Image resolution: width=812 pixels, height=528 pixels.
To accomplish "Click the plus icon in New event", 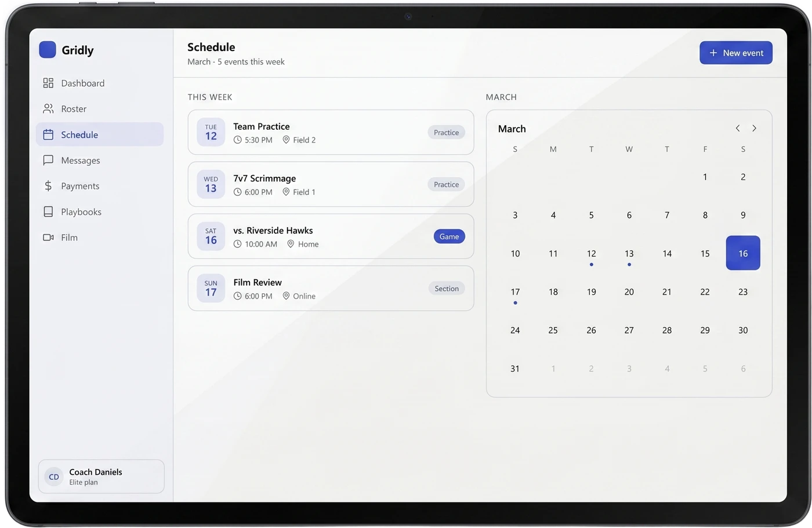I will (713, 53).
